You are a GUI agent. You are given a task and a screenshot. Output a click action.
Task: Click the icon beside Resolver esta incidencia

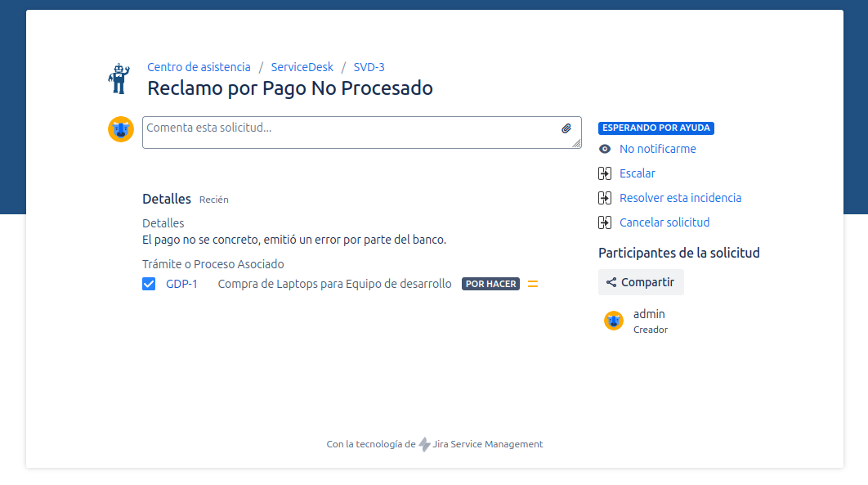coord(605,198)
